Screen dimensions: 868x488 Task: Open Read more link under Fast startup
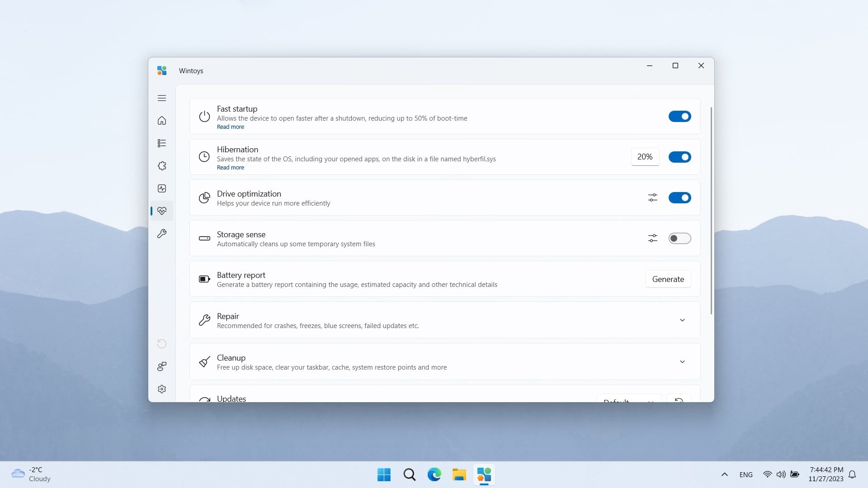[230, 127]
